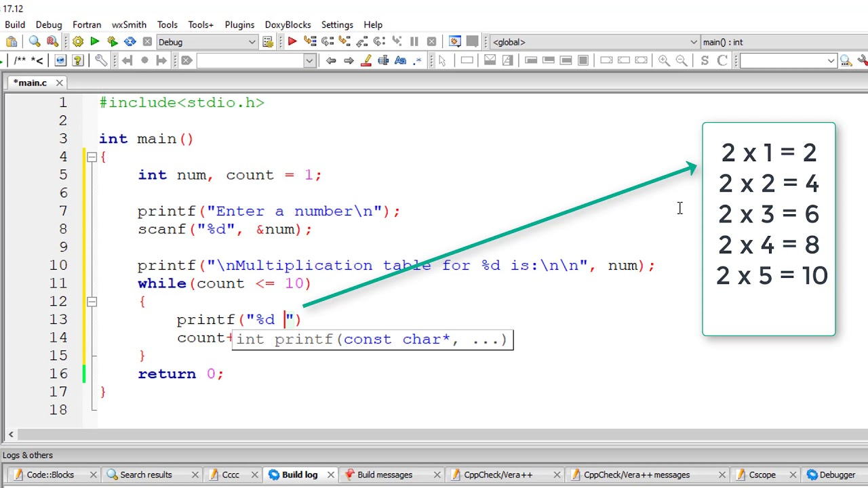Click the Run to cursor debug icon

311,42
